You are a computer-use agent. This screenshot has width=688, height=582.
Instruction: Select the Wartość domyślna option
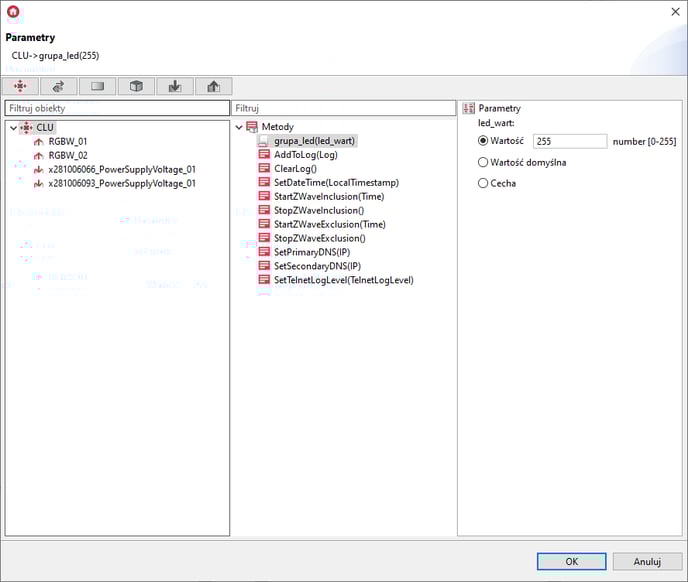484,162
